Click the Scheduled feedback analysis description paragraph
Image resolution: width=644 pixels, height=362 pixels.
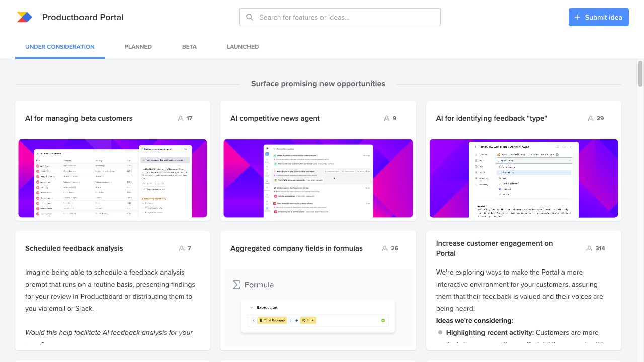110,290
